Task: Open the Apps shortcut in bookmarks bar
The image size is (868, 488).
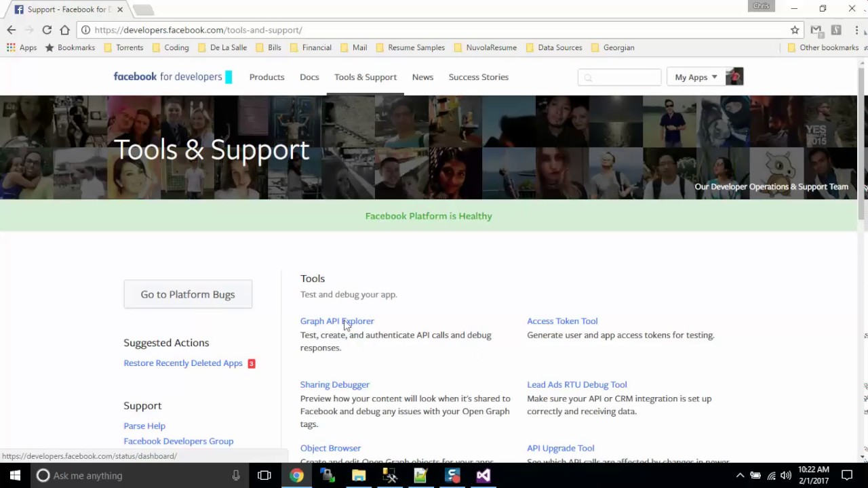Action: tap(22, 47)
